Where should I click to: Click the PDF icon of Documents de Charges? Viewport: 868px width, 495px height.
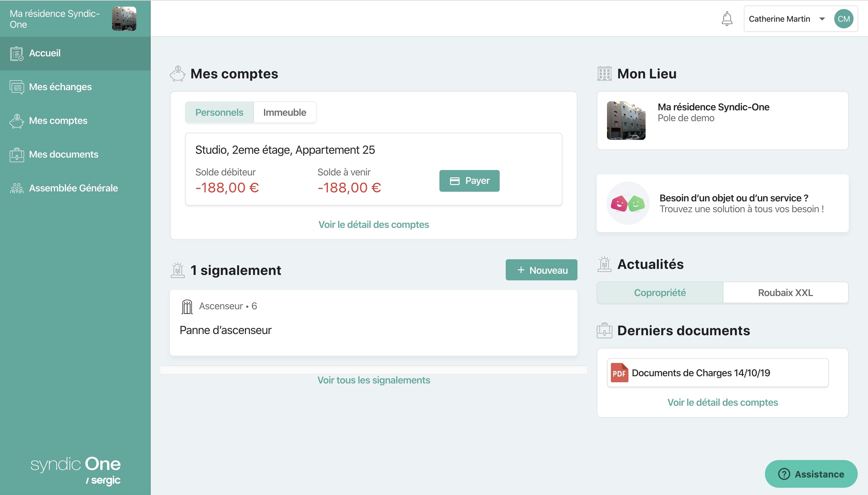point(619,373)
